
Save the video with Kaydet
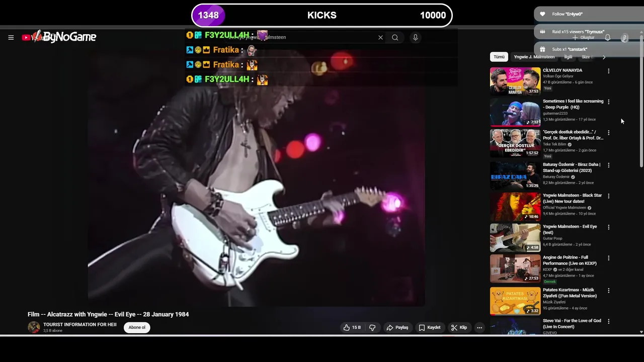pyautogui.click(x=429, y=327)
